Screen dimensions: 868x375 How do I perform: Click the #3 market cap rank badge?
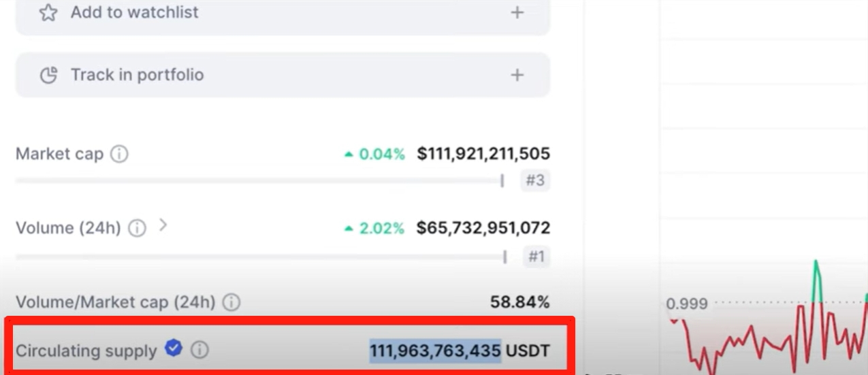(x=535, y=181)
